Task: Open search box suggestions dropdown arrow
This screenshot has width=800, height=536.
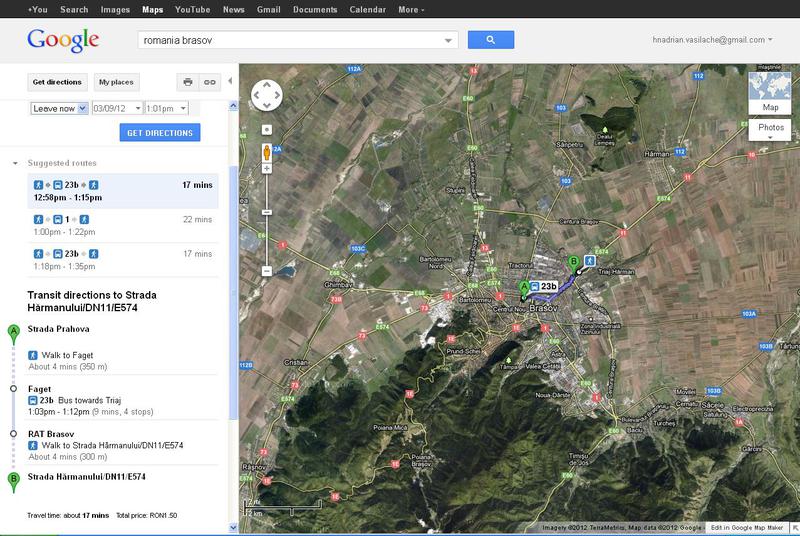Action: coord(448,40)
